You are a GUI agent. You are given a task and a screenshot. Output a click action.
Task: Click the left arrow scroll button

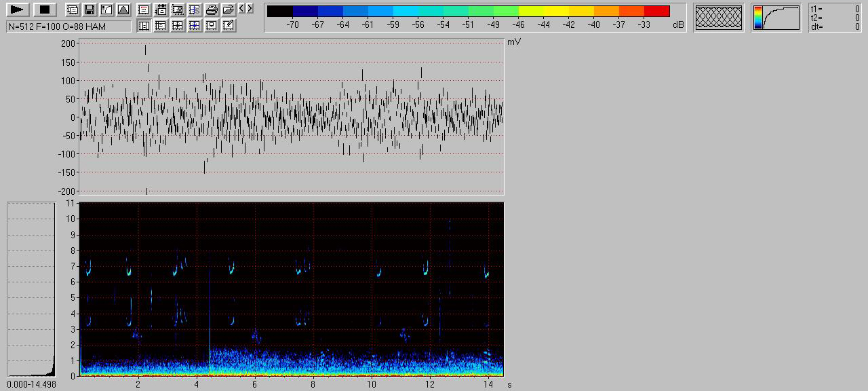242,8
